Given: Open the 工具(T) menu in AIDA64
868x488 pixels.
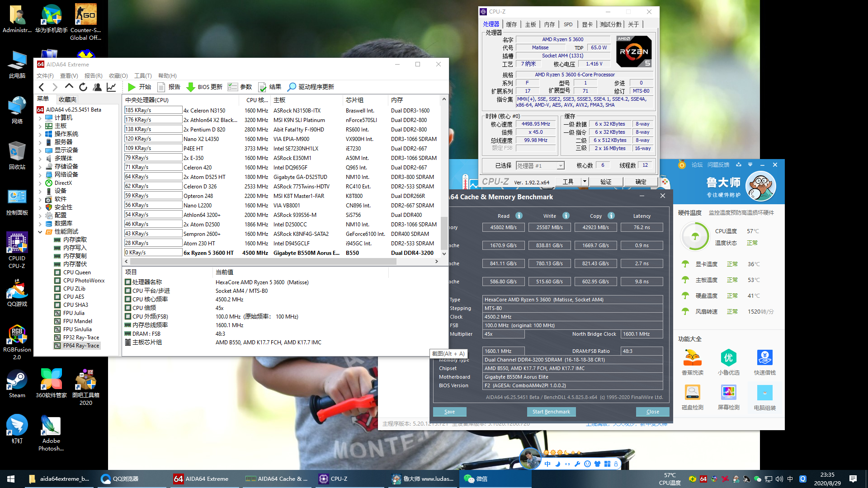Looking at the screenshot, I should [143, 75].
